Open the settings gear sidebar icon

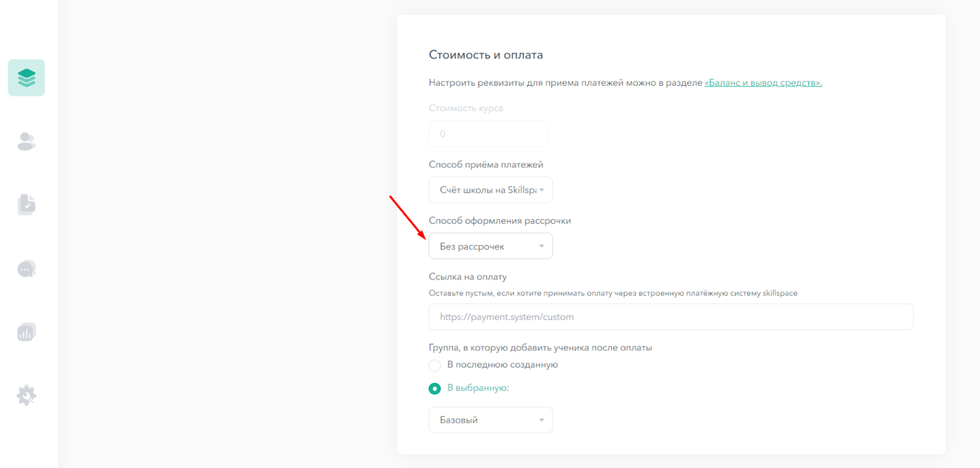click(26, 395)
